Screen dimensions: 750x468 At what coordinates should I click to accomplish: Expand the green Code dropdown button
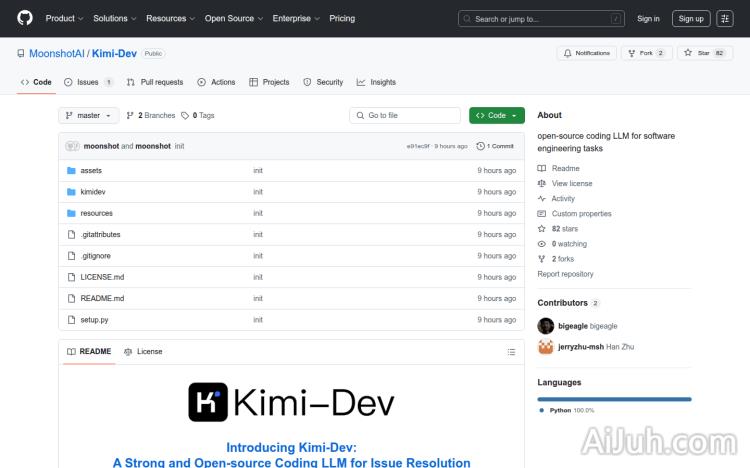coord(496,116)
